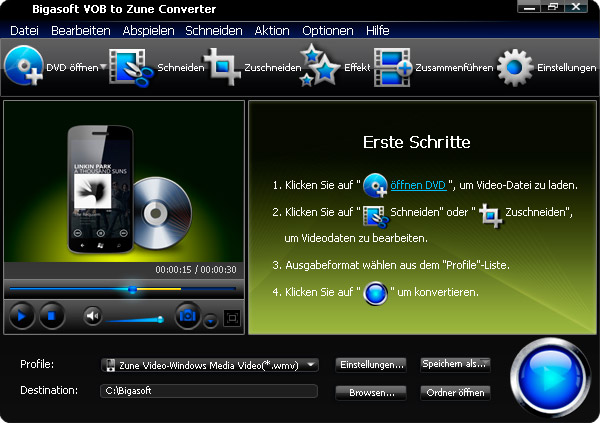
Task: Click the Einstellungen... profile button
Action: (x=371, y=364)
